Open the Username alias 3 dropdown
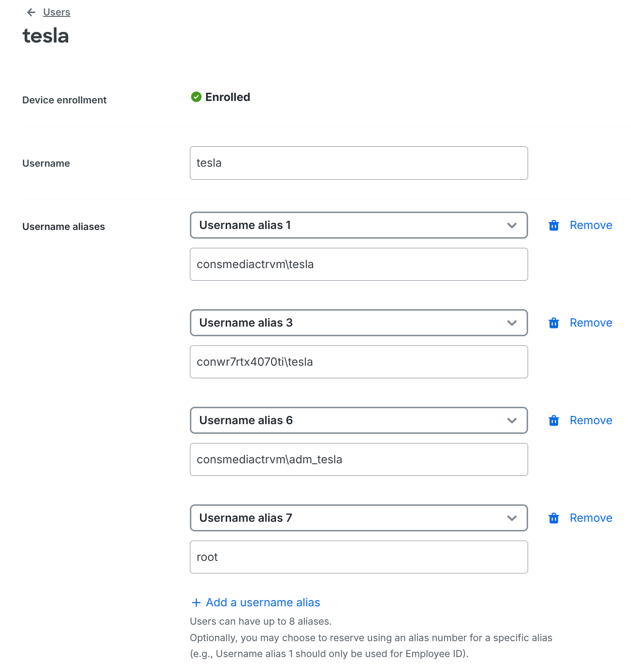The image size is (631, 672). [359, 323]
